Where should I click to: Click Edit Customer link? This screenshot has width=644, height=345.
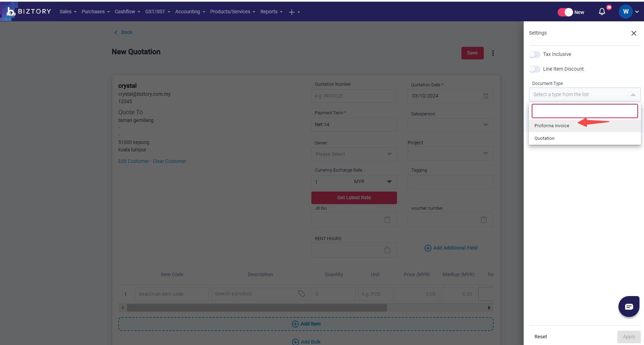click(133, 161)
